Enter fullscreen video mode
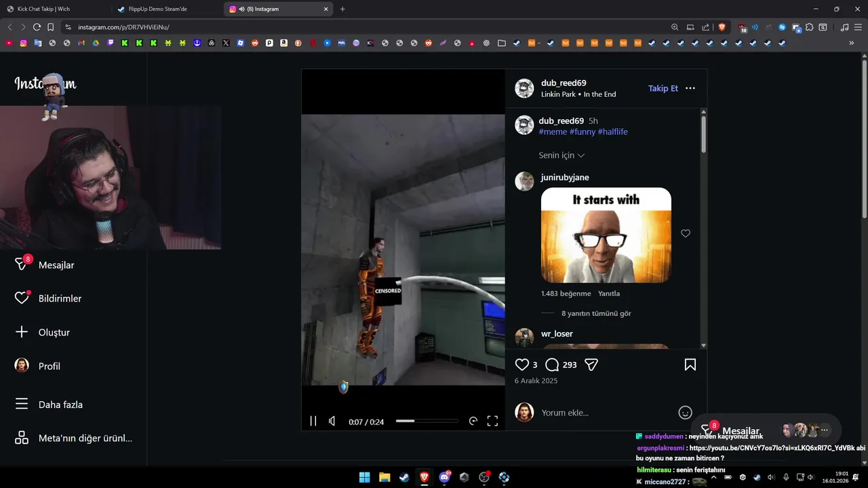This screenshot has height=488, width=868. [493, 421]
